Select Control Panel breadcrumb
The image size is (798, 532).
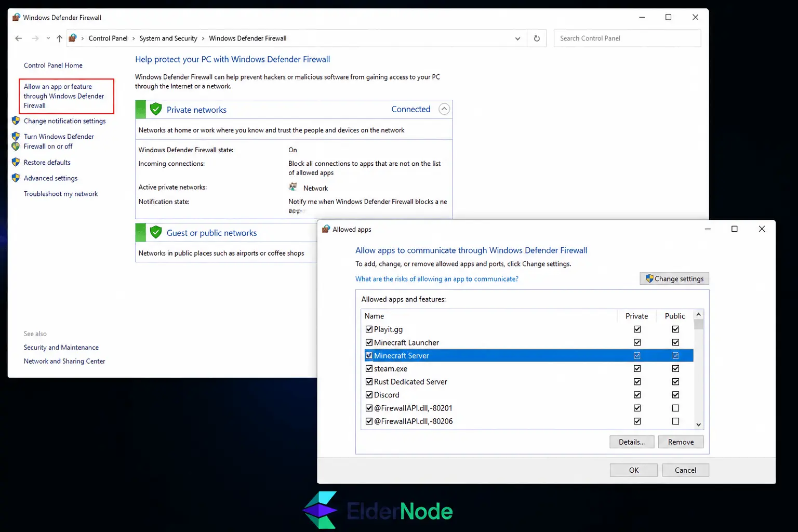coord(108,38)
